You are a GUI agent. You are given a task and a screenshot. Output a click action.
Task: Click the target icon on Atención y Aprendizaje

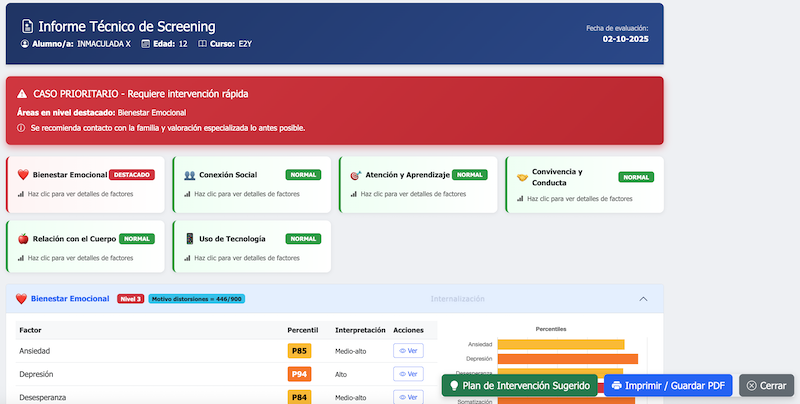click(x=356, y=175)
